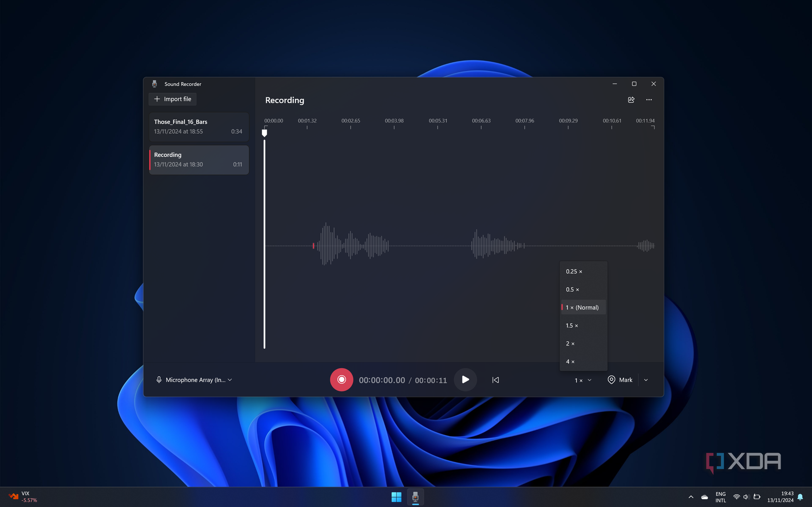The image size is (812, 507).
Task: Choose 1 × (Normal) speed option
Action: click(583, 307)
